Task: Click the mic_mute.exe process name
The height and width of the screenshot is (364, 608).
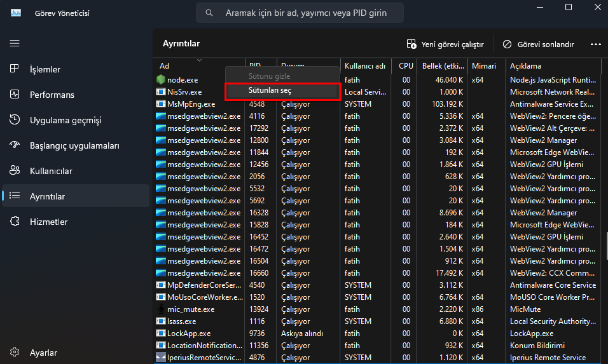Action: point(191,309)
